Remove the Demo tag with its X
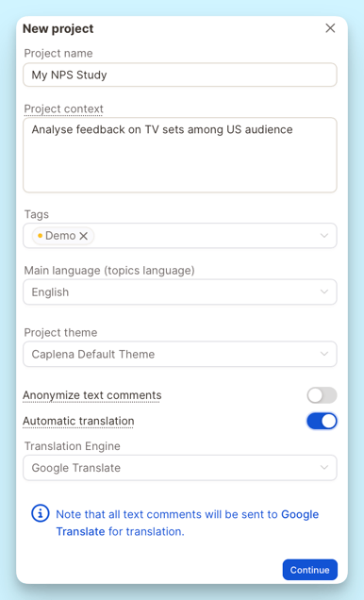The image size is (364, 600). click(83, 236)
